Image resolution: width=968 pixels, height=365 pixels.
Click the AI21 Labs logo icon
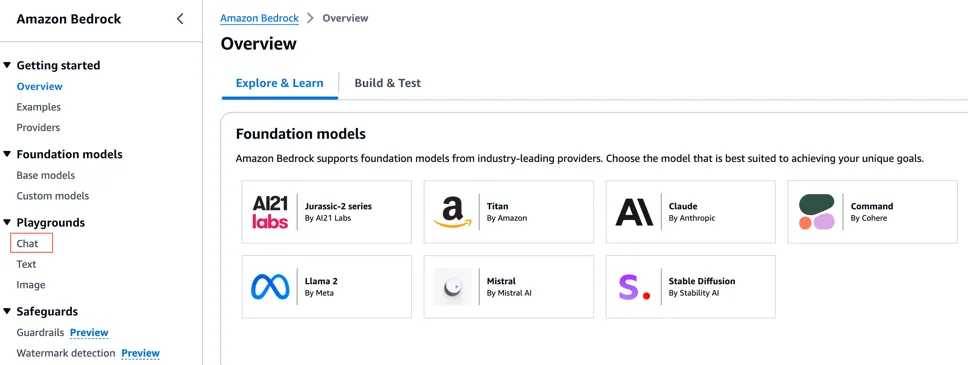pyautogui.click(x=270, y=212)
